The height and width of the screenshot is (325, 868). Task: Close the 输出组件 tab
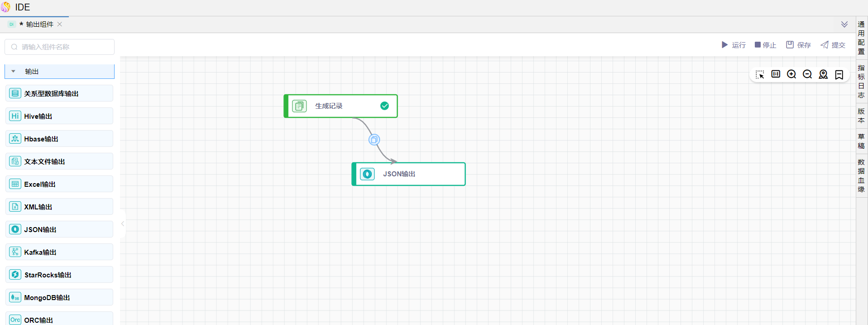click(60, 24)
